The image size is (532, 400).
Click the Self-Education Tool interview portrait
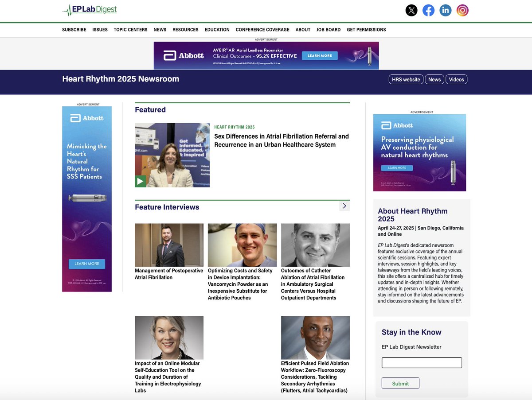[169, 338]
